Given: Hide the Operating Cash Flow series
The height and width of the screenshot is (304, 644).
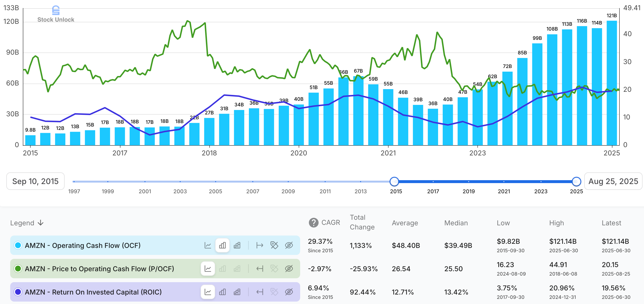Looking at the screenshot, I should coord(289,245).
